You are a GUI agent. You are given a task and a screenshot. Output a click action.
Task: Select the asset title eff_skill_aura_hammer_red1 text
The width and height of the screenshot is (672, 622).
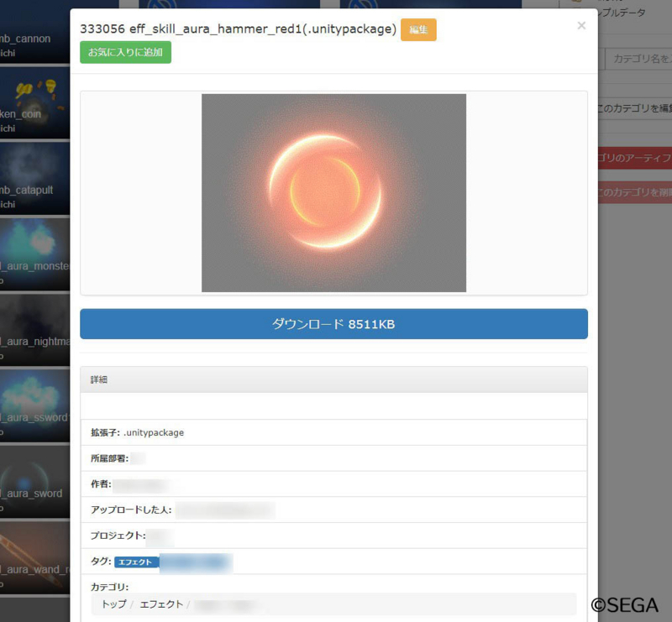tap(238, 29)
